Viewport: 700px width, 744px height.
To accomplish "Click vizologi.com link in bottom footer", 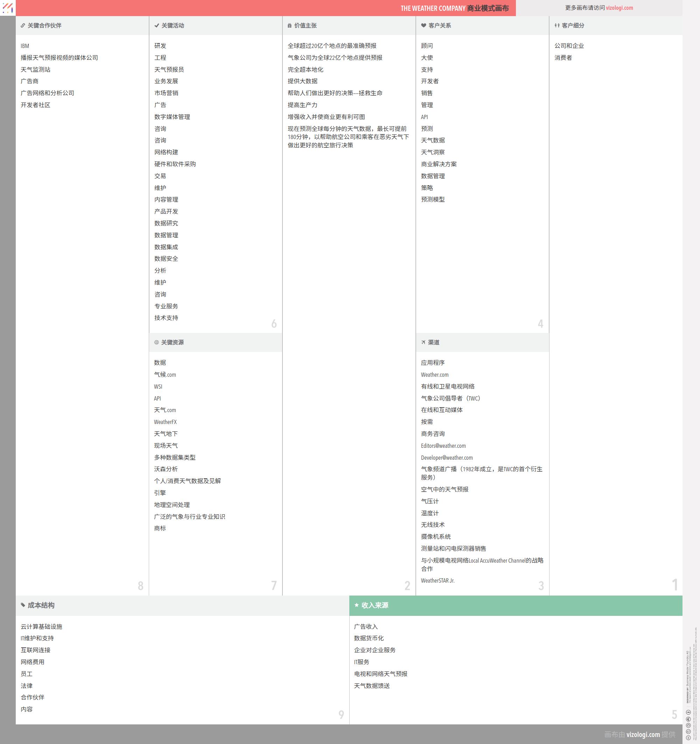I will (643, 734).
